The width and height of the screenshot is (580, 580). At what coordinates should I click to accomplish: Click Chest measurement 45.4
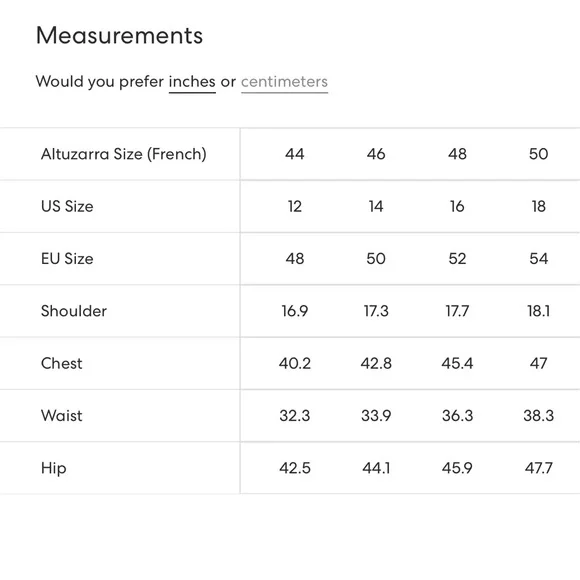click(x=457, y=363)
